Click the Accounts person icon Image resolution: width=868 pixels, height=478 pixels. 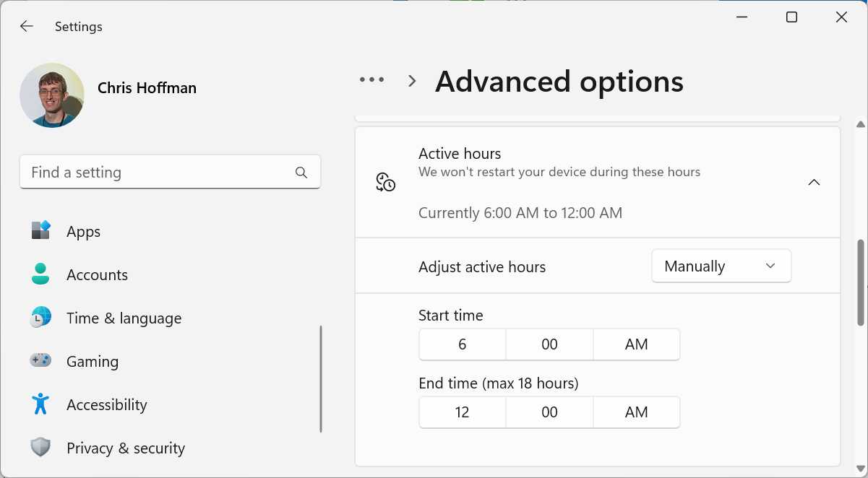click(40, 274)
